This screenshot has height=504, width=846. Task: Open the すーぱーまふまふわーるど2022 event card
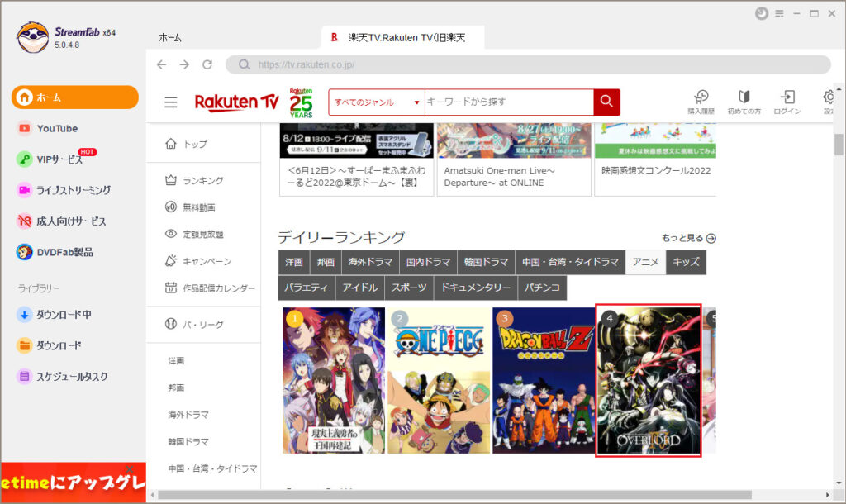pyautogui.click(x=357, y=159)
